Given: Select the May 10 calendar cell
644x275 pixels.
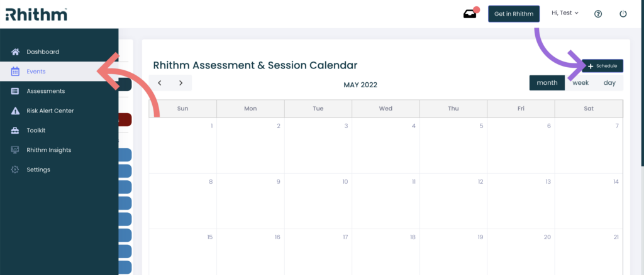Looking at the screenshot, I should 318,201.
